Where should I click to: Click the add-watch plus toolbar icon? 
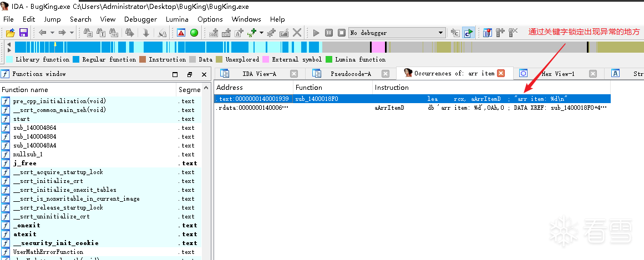point(500,33)
